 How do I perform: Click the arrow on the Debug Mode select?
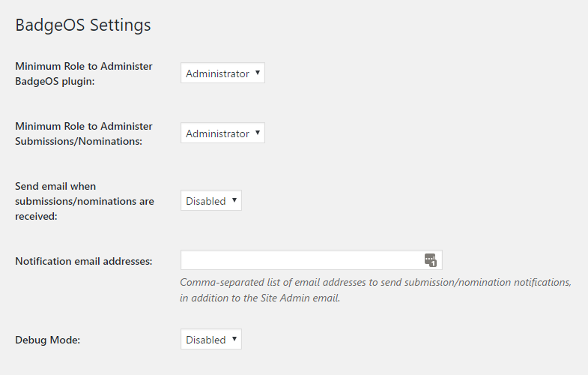(x=234, y=339)
